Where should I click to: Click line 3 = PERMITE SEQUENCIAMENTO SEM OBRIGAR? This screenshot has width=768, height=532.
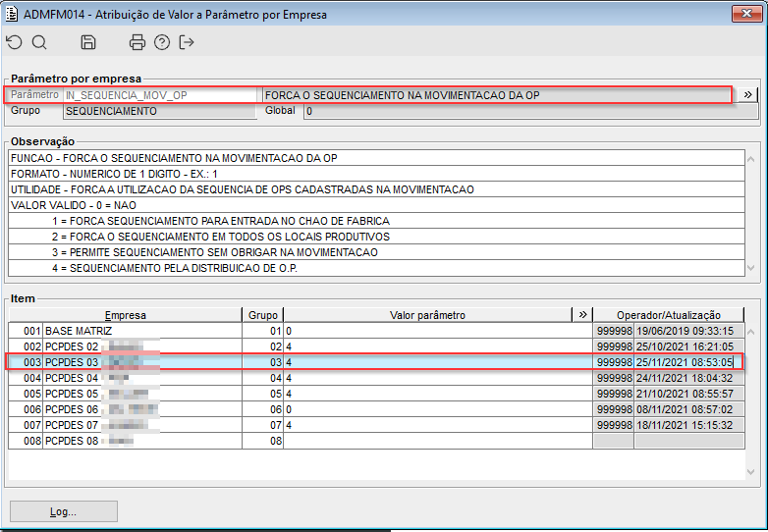(x=377, y=252)
